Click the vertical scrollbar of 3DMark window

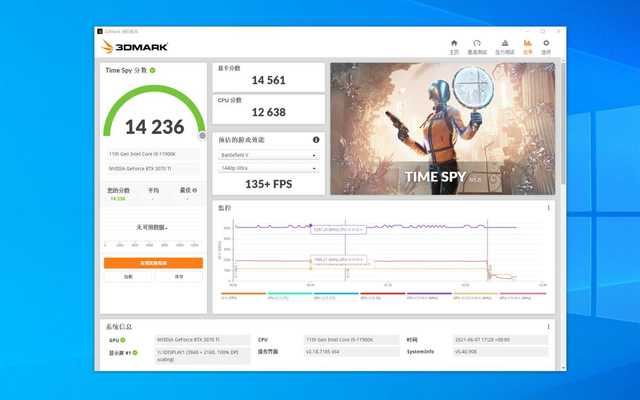[563, 122]
